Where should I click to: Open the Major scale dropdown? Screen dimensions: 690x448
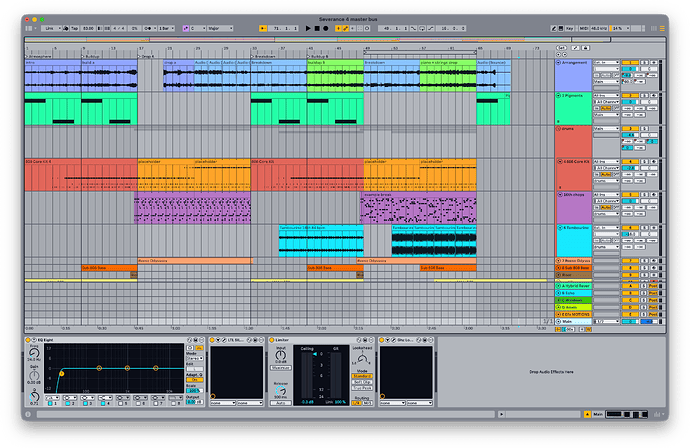[220, 28]
